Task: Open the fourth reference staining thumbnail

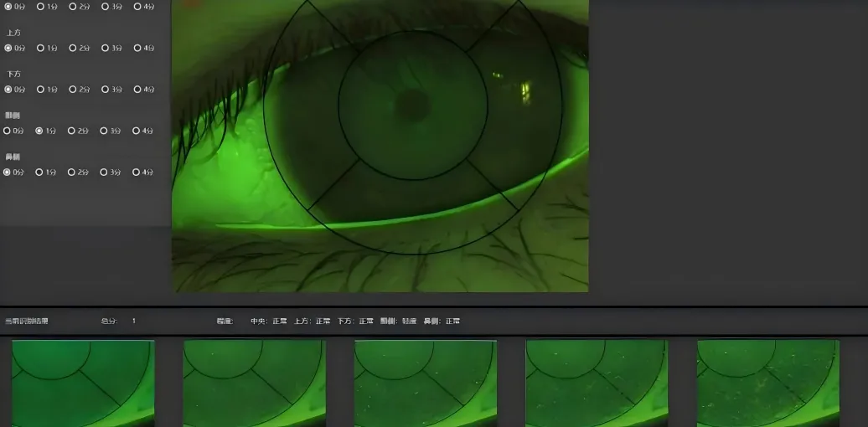Action: point(597,383)
